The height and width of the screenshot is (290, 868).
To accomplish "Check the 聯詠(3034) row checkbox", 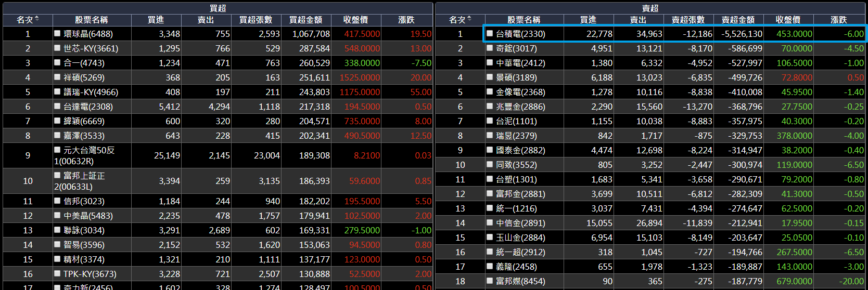I will pos(57,230).
